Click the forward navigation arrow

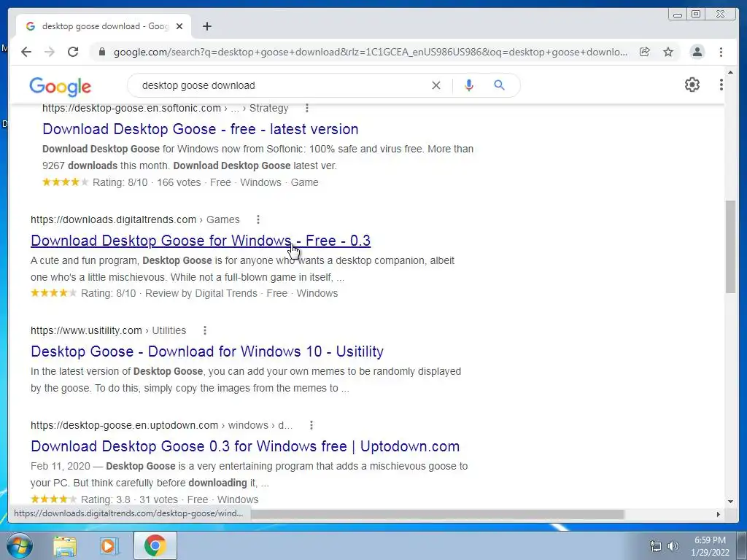pyautogui.click(x=50, y=52)
